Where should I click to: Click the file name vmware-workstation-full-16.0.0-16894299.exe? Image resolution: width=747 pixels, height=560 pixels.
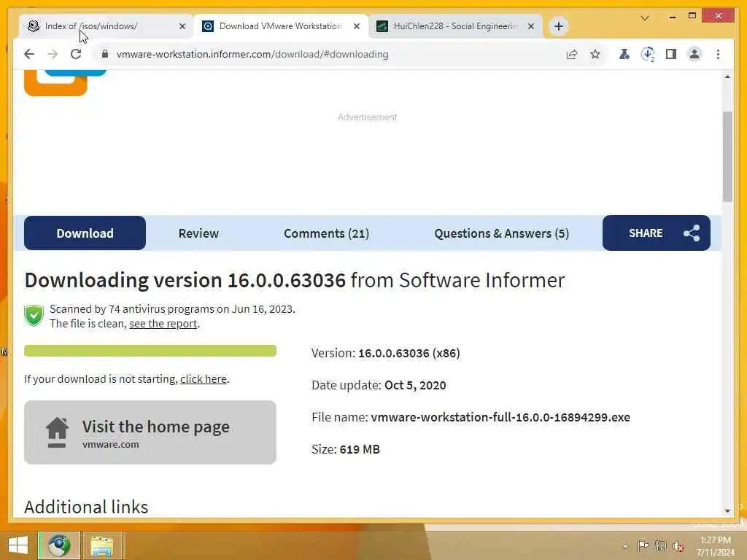(x=500, y=418)
